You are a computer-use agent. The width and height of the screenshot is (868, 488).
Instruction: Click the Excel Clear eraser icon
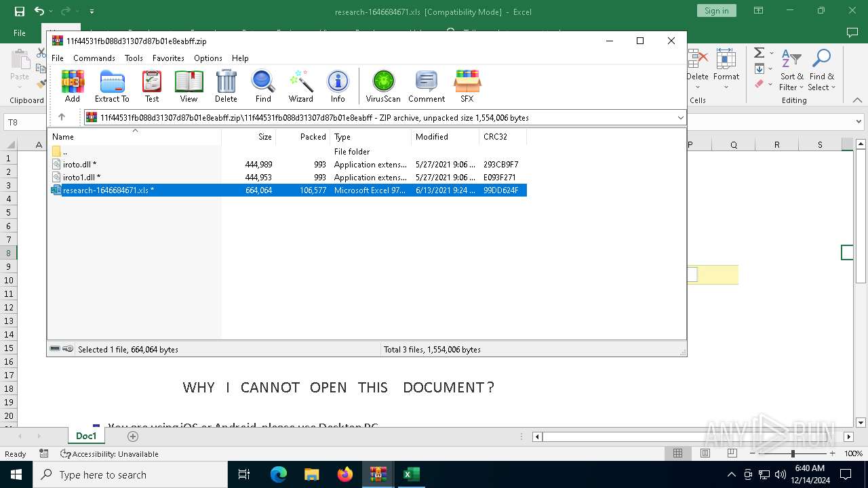(x=759, y=84)
